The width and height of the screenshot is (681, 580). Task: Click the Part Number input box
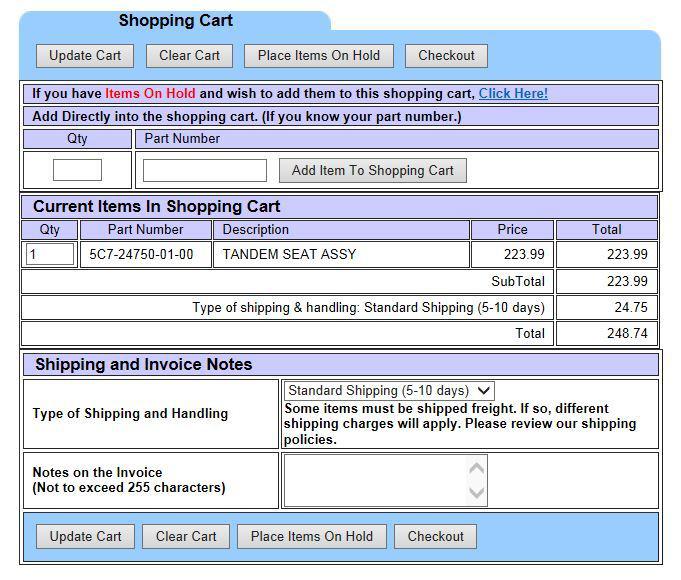(205, 170)
